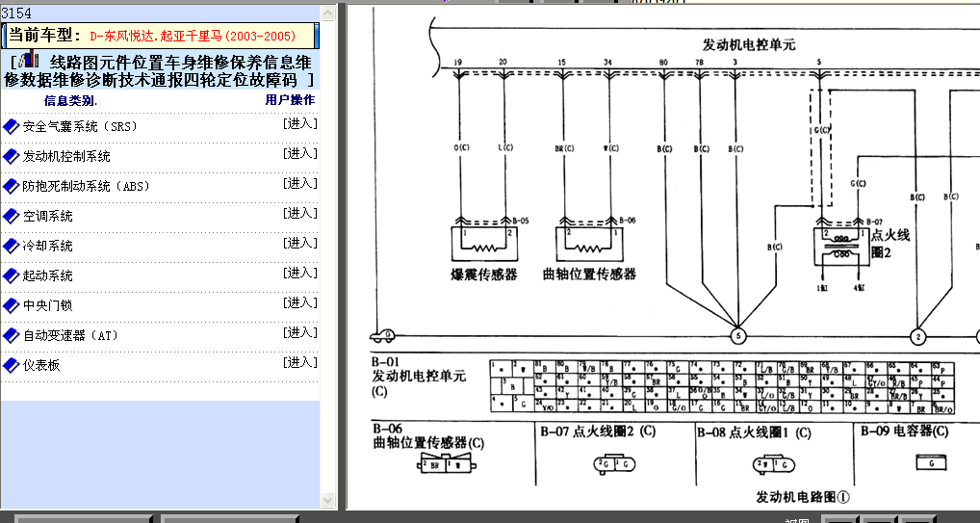Click the book icon beside 起动系统
The height and width of the screenshot is (523, 980).
pos(12,275)
